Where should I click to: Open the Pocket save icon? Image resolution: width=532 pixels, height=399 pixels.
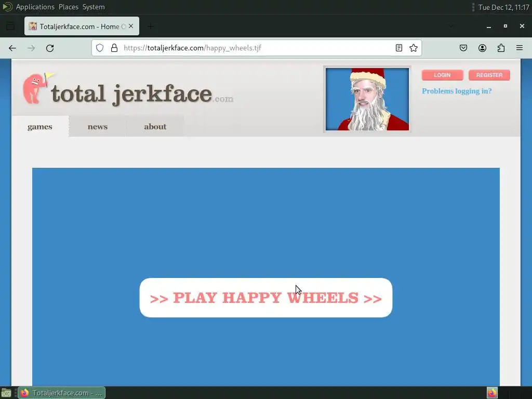coord(463,48)
